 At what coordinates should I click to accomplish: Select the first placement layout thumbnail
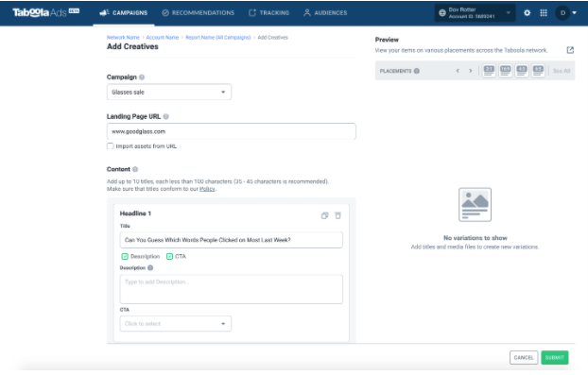[x=489, y=71]
